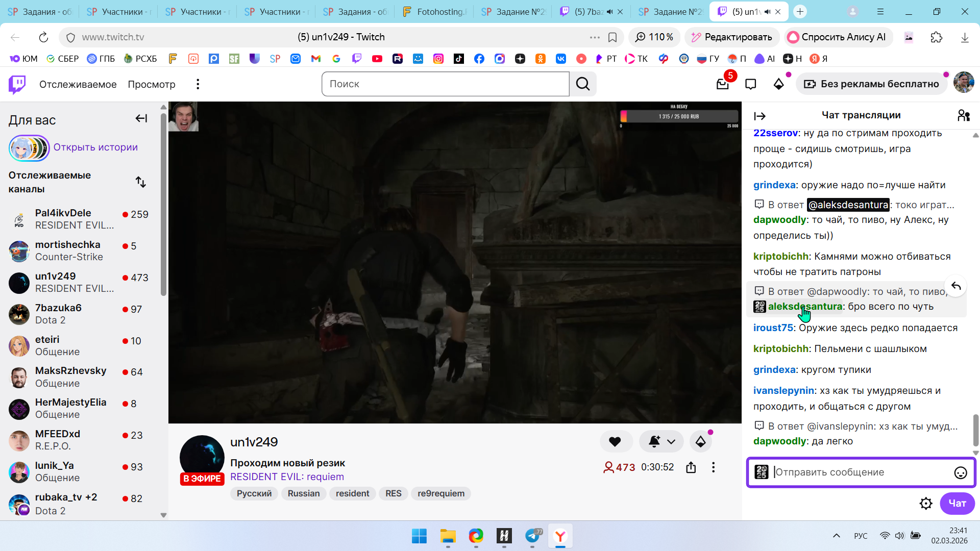Open sort followed channels control

click(x=141, y=182)
